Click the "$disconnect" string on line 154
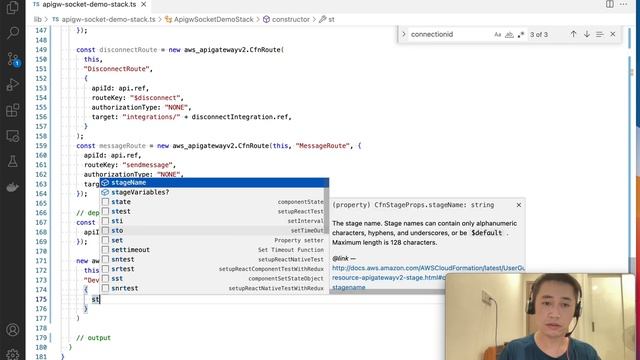This screenshot has height=360, width=640. 155,98
